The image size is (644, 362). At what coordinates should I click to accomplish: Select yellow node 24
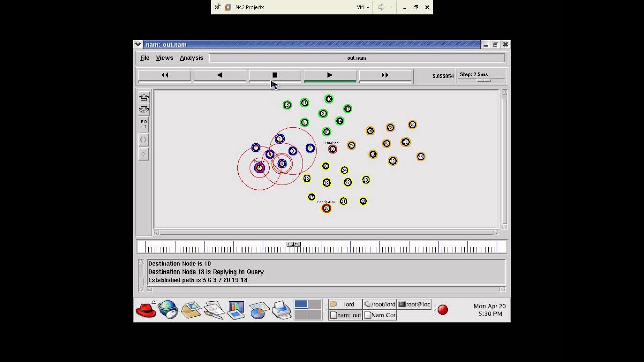[x=344, y=170]
